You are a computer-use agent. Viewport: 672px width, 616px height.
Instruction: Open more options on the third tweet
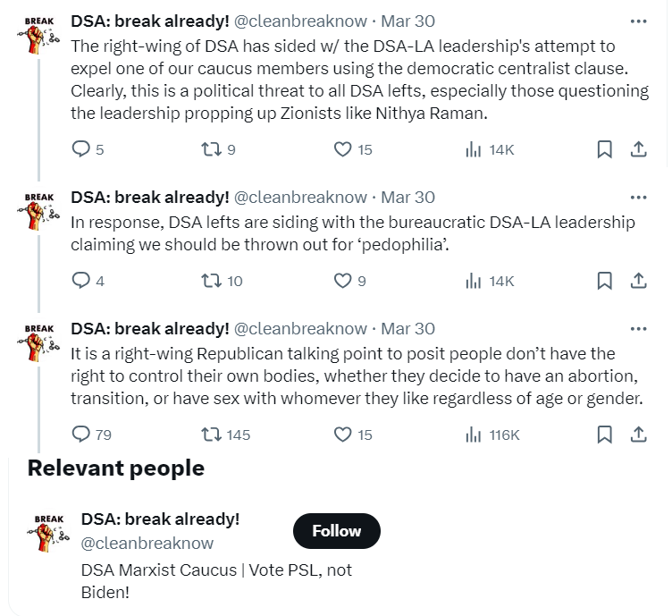point(638,328)
